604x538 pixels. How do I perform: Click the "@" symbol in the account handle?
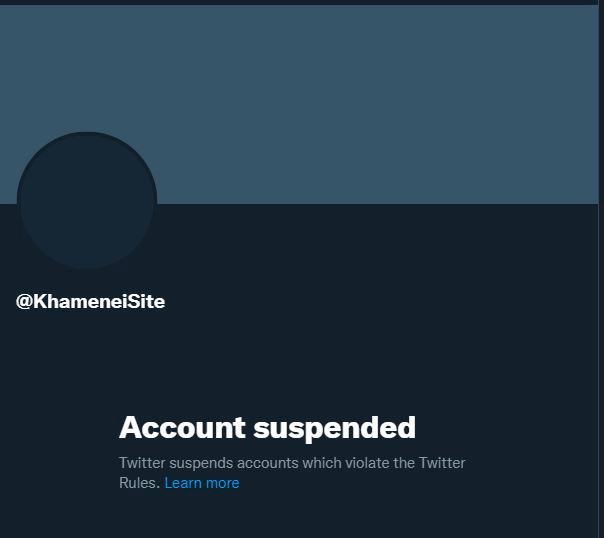coord(25,302)
